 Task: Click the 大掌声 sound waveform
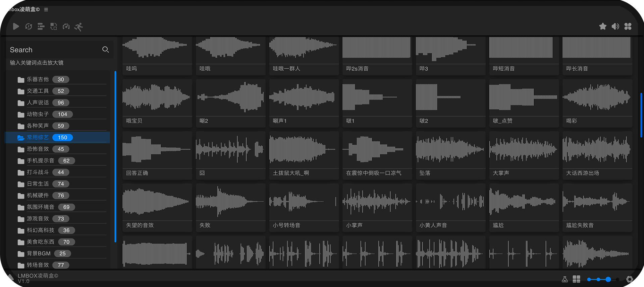524,150
